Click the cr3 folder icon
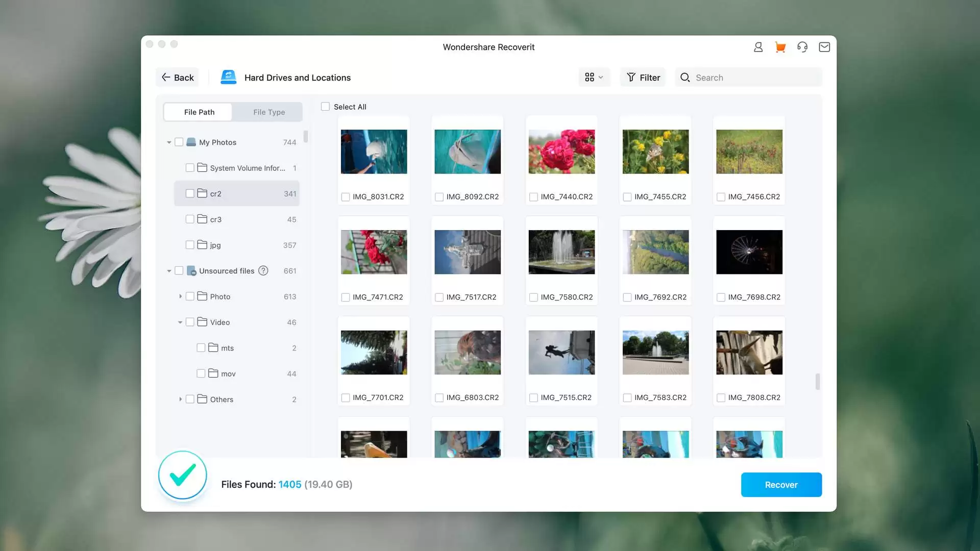 [202, 219]
